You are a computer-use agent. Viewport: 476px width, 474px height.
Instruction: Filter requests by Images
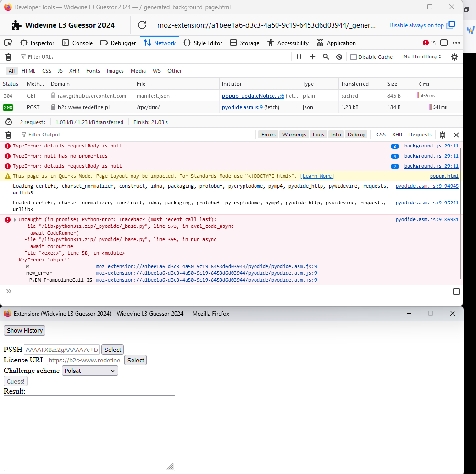pos(115,71)
